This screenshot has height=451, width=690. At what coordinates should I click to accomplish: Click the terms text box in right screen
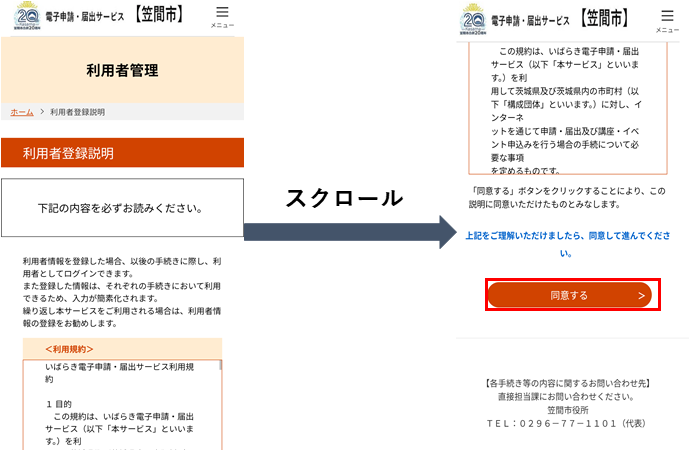pyautogui.click(x=568, y=108)
